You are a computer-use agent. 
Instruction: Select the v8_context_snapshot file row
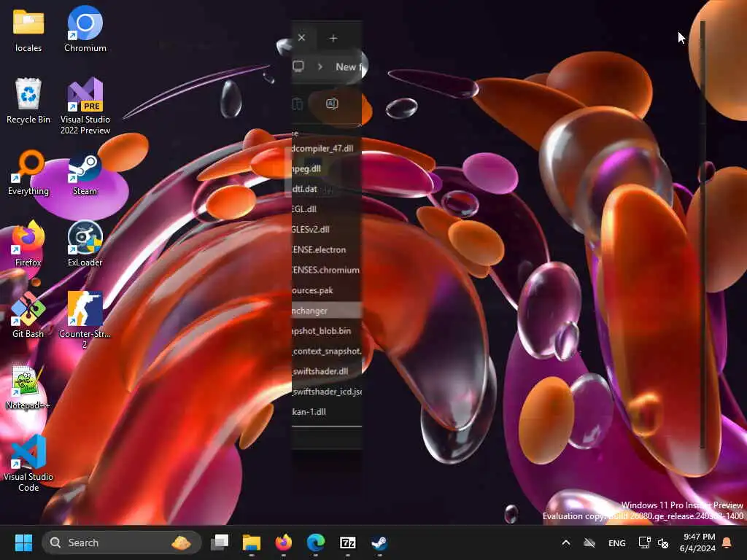[x=327, y=351]
